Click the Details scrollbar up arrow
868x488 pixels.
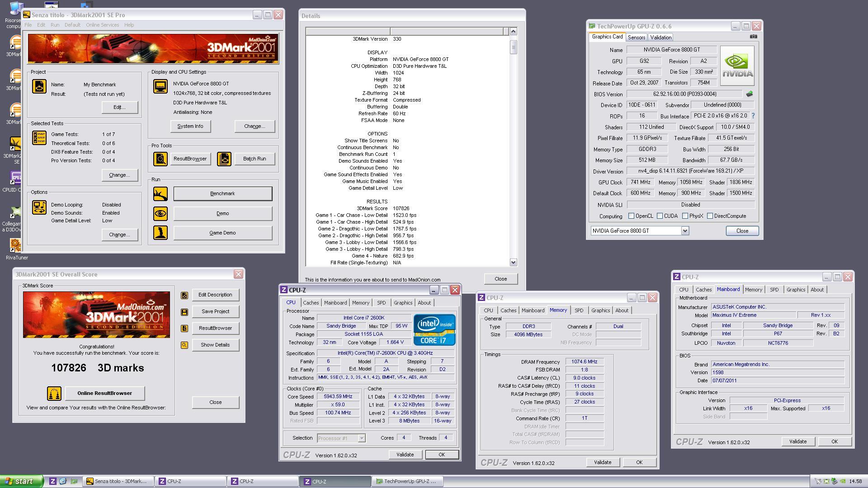513,31
